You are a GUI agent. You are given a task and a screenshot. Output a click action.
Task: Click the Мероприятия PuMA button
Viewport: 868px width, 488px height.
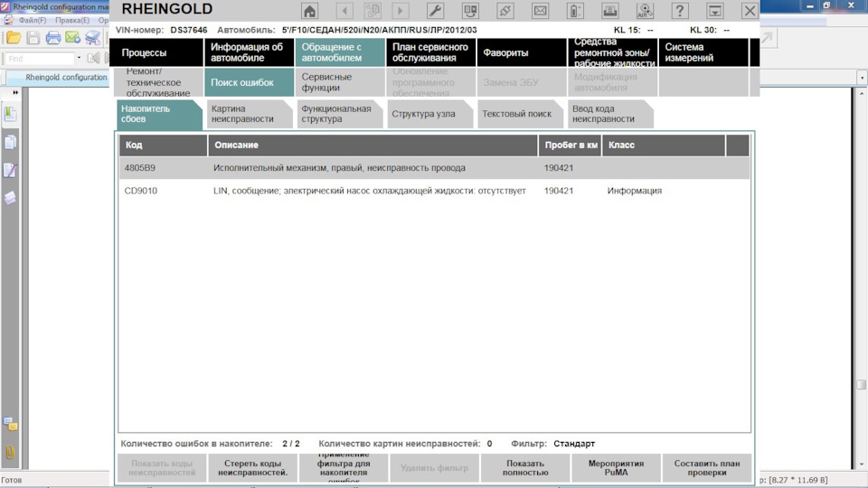616,468
